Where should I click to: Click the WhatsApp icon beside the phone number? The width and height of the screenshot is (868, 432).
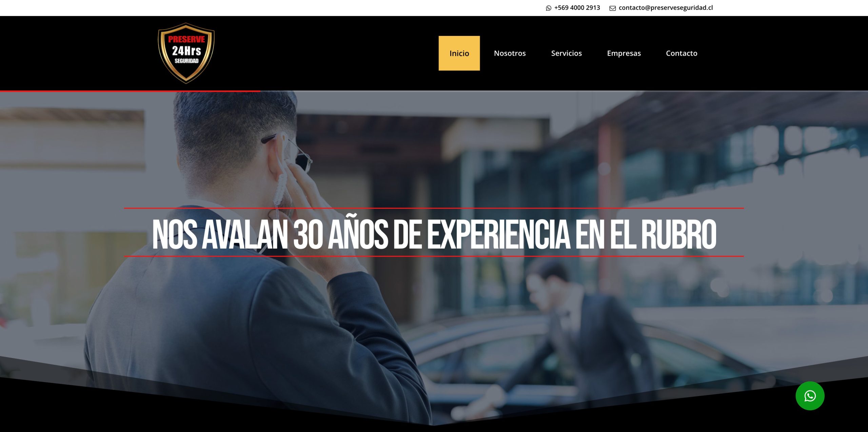point(549,8)
